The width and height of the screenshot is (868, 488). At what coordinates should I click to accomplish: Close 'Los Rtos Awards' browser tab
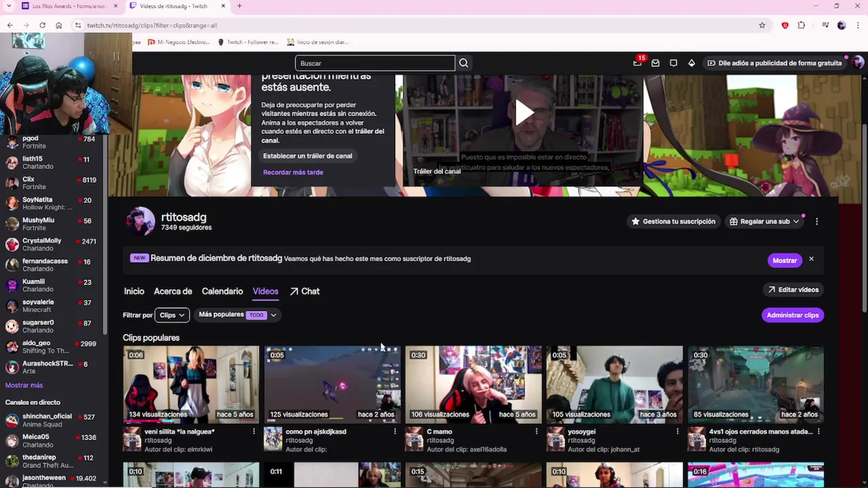(115, 6)
